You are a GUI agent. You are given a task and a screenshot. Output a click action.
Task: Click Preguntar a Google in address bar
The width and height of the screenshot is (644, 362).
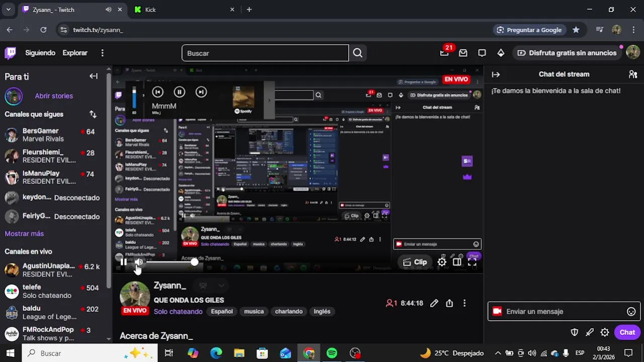click(x=529, y=30)
